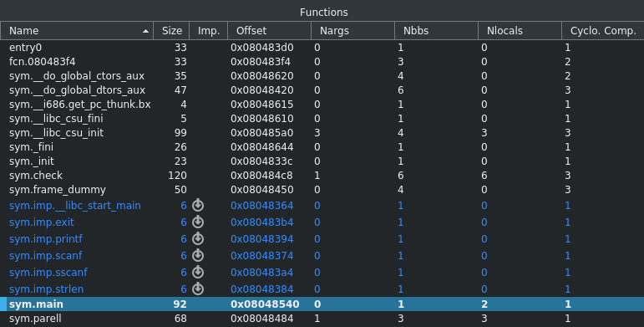Click offset 0x08048374 of sym.imp.scanf
The image size is (644, 327).
pos(262,255)
